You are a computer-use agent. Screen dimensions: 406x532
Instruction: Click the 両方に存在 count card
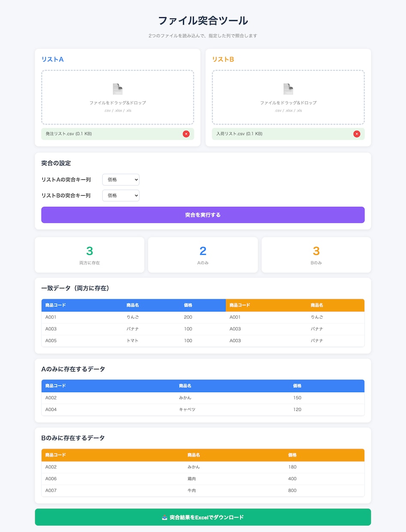[90, 255]
